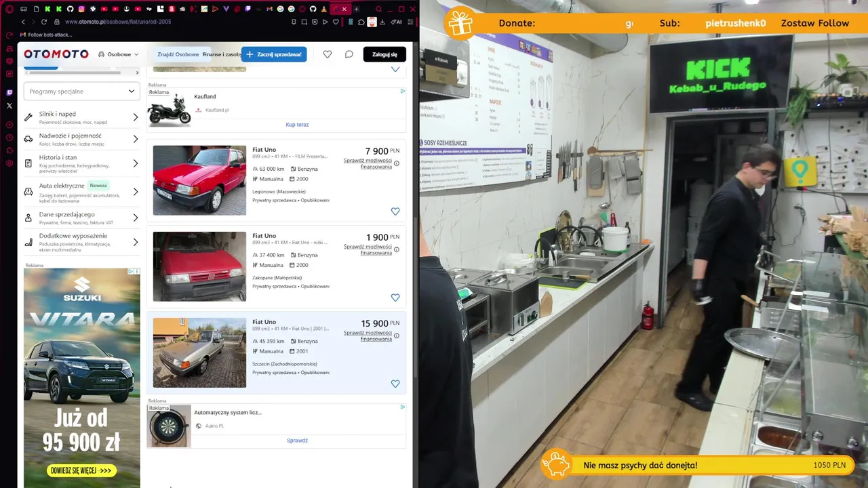Open history clock icon in Opera sidebar
This screenshot has width=868, height=488.
point(9,138)
